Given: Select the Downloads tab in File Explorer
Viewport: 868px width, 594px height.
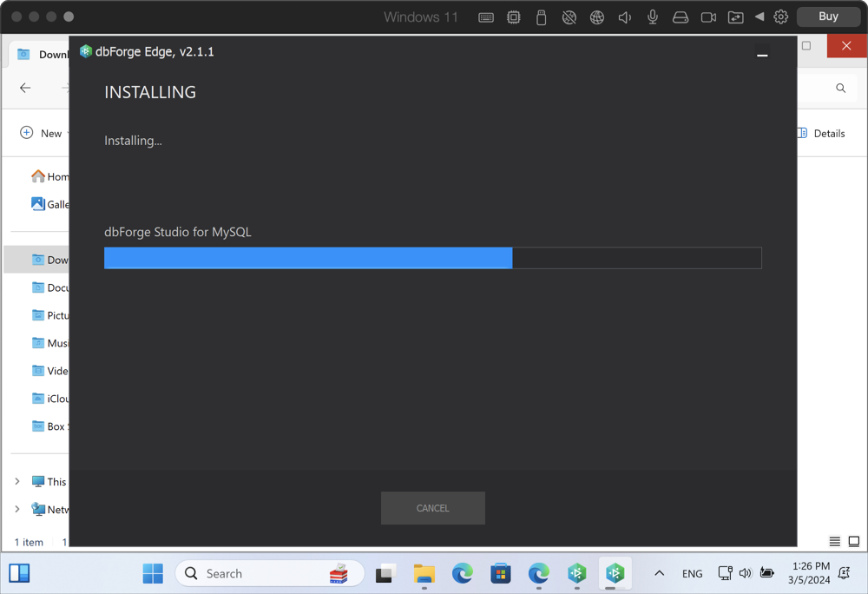Looking at the screenshot, I should [40, 54].
